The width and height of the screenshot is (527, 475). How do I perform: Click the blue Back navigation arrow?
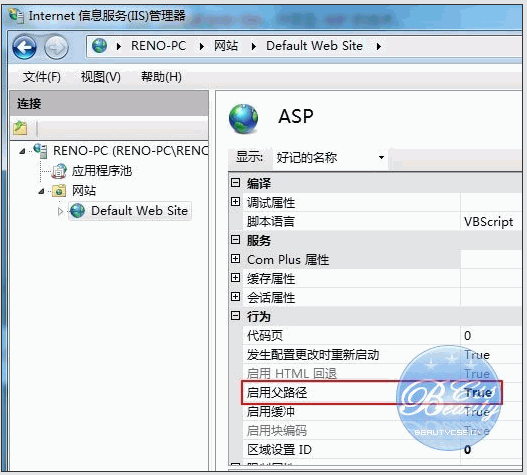pyautogui.click(x=24, y=47)
